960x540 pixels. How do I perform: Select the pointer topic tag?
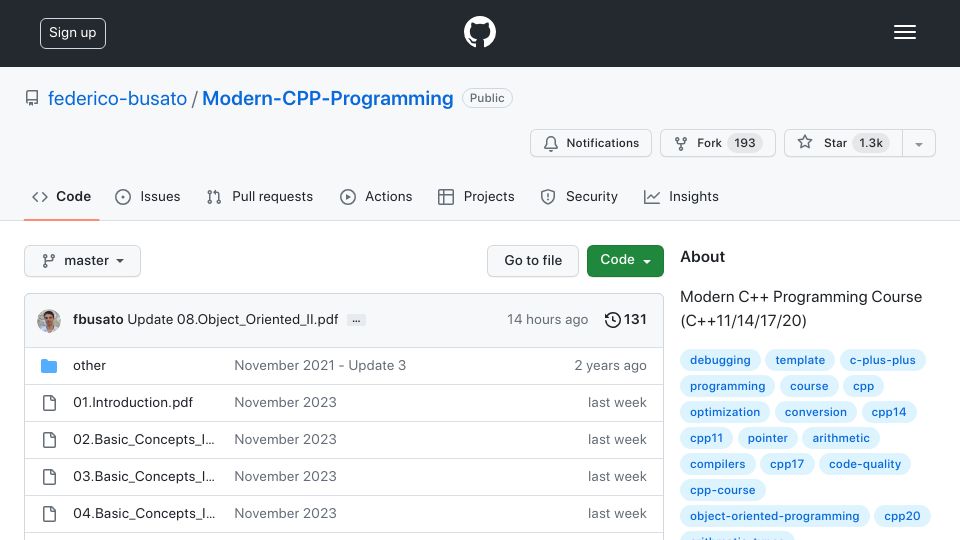(x=767, y=438)
